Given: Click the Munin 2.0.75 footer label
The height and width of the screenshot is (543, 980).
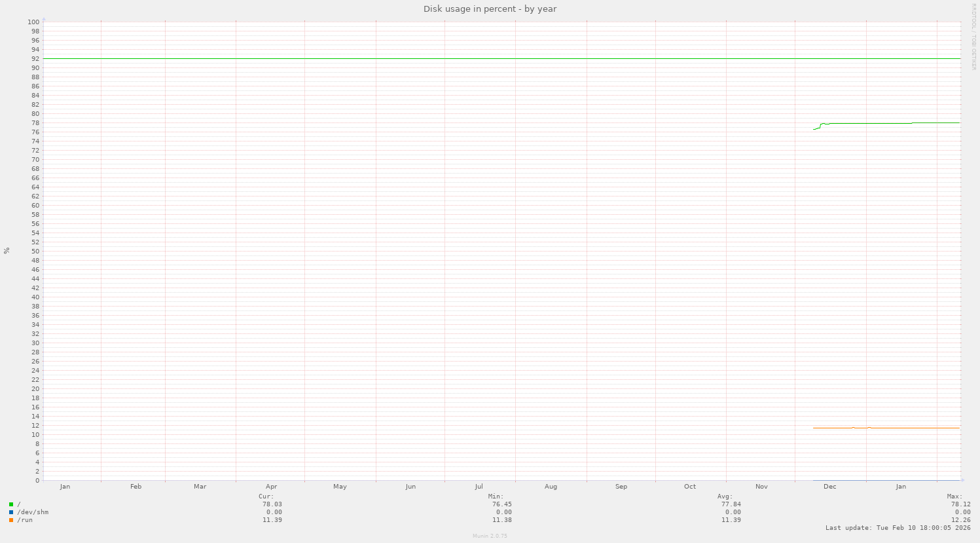Looking at the screenshot, I should pos(489,536).
